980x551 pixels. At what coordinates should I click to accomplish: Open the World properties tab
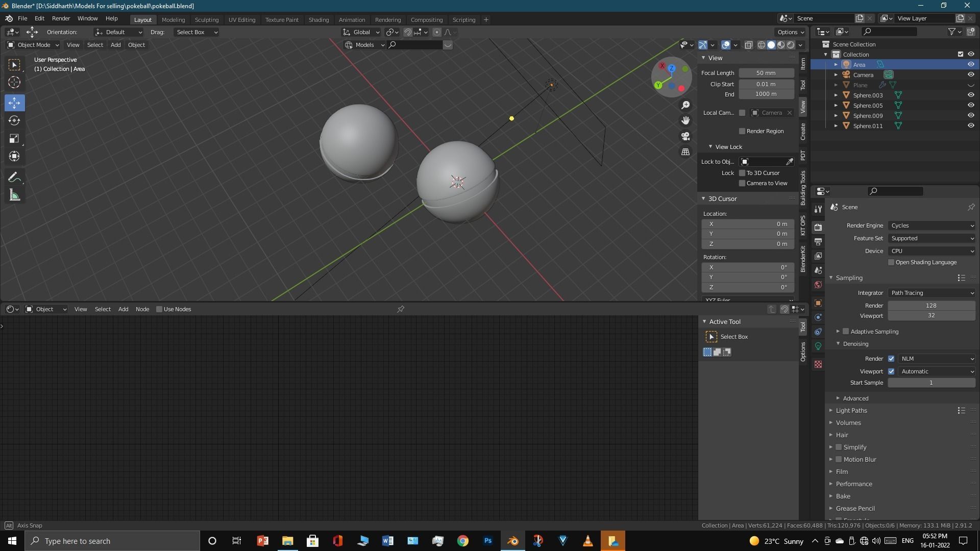pyautogui.click(x=818, y=285)
